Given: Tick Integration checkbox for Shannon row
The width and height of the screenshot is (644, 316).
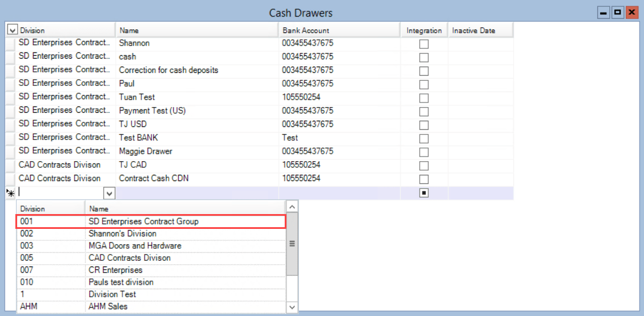Looking at the screenshot, I should pos(424,44).
